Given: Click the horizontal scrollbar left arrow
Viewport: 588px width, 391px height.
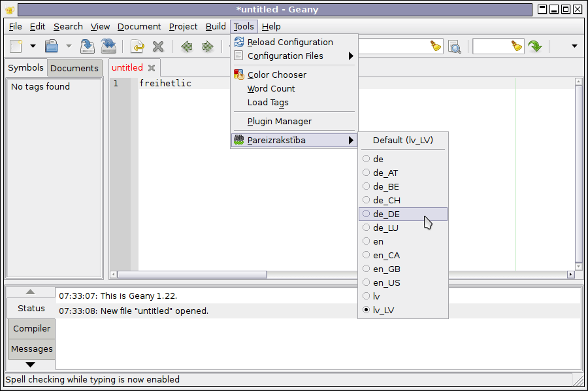Looking at the screenshot, I should (114, 275).
